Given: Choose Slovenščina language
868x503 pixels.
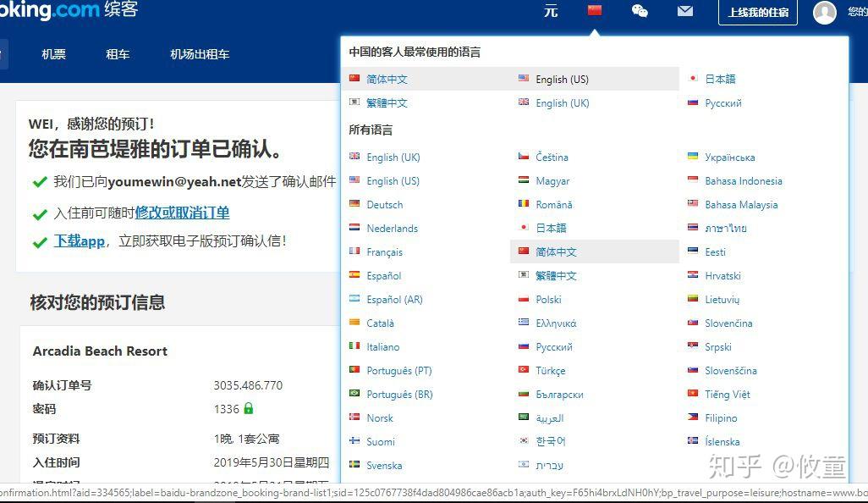Looking at the screenshot, I should pyautogui.click(x=731, y=371).
